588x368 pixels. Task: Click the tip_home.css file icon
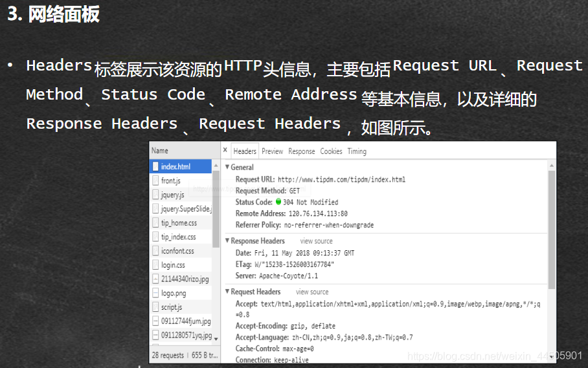[x=155, y=222]
